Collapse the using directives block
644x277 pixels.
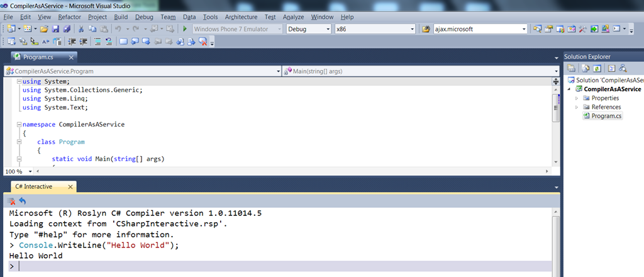coord(19,81)
